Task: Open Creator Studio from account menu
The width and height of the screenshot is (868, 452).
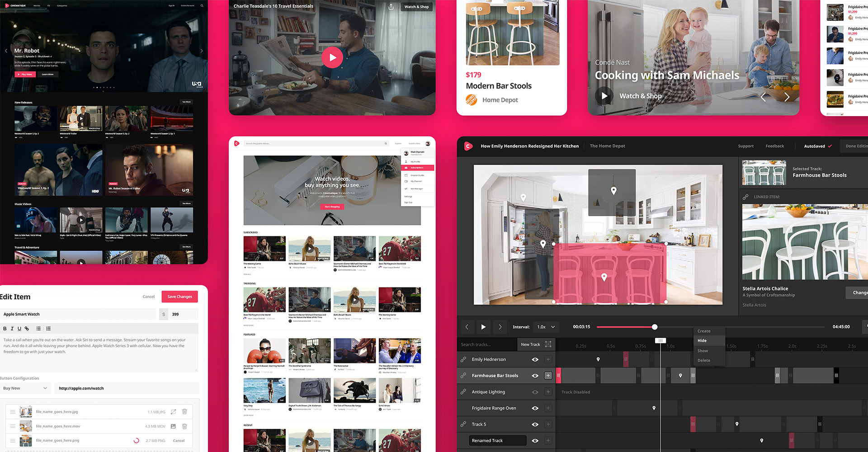Action: point(417,175)
